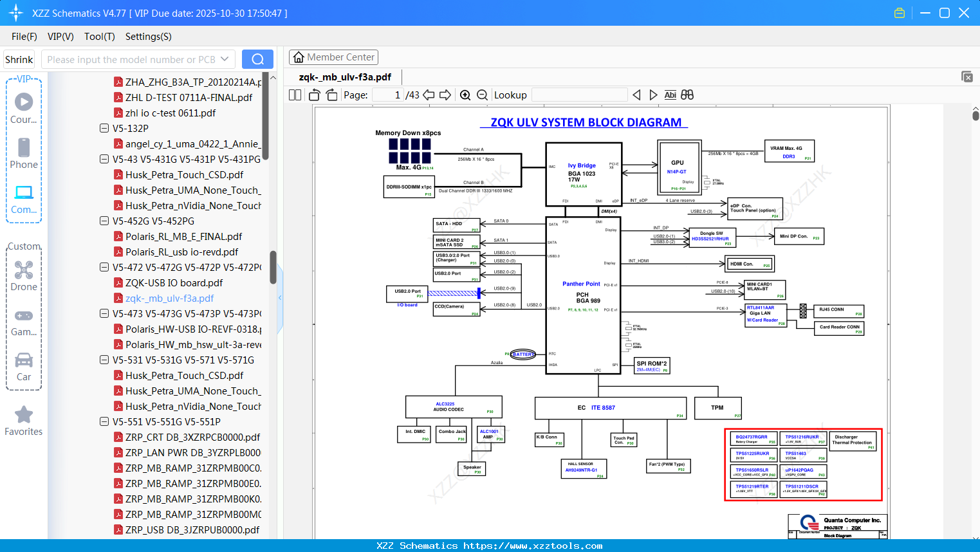Zoom out of the schematic
The image size is (980, 552).
tap(482, 95)
